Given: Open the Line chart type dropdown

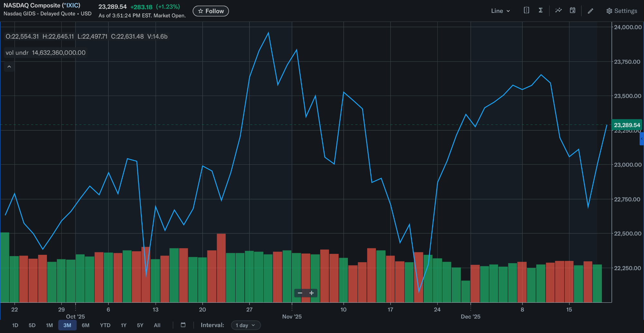Looking at the screenshot, I should (500, 11).
